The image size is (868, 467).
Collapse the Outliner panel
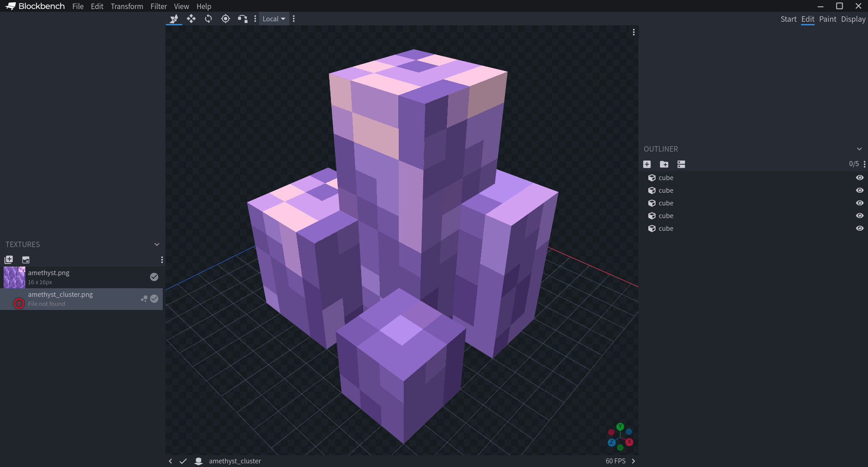click(x=859, y=148)
